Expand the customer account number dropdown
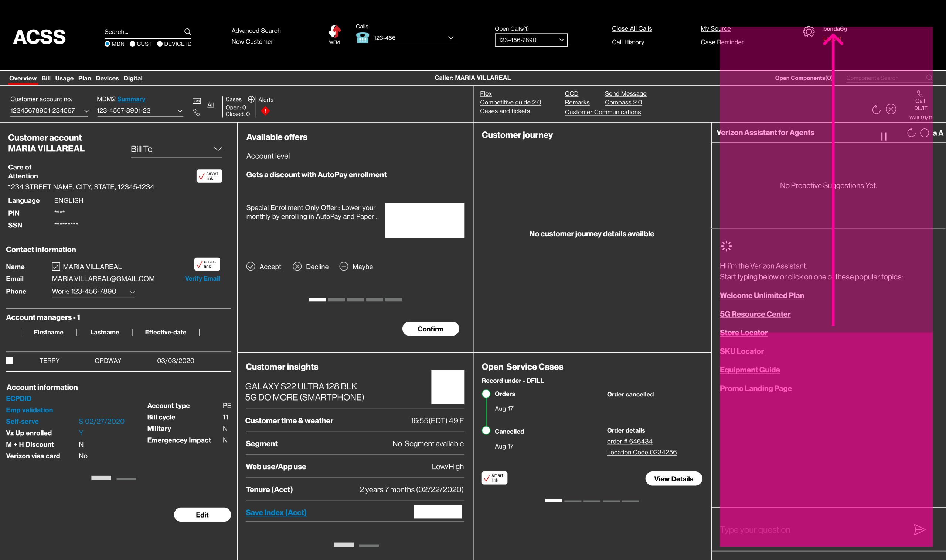The height and width of the screenshot is (560, 946). pos(86,111)
